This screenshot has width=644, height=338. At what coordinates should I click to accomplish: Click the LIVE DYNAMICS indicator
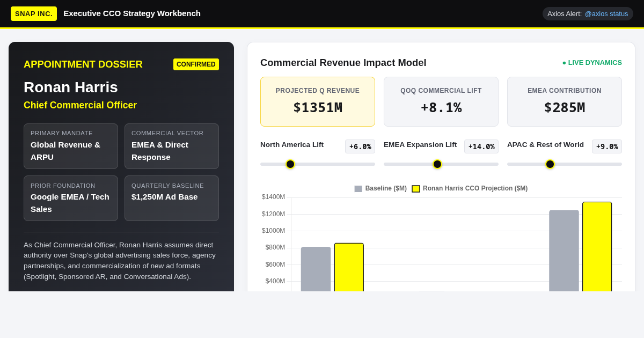592,63
